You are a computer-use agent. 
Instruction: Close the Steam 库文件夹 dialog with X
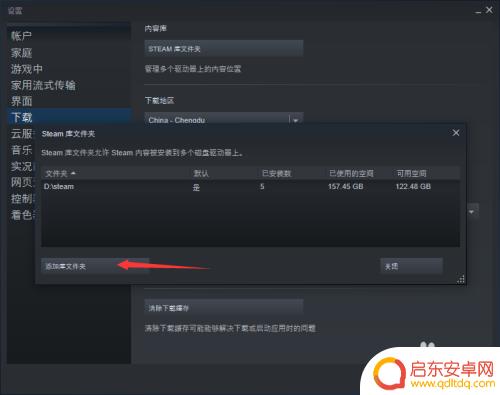click(x=456, y=133)
